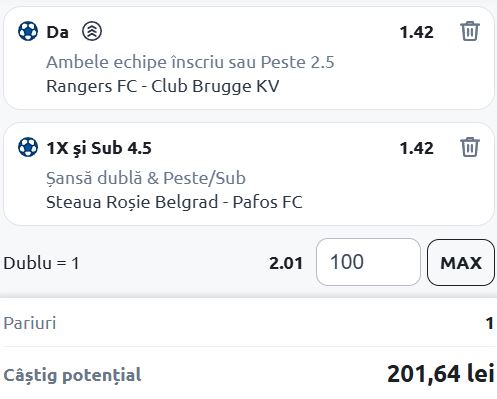Click the Câștig potențial label
This screenshot has height=399, width=497.
72,375
